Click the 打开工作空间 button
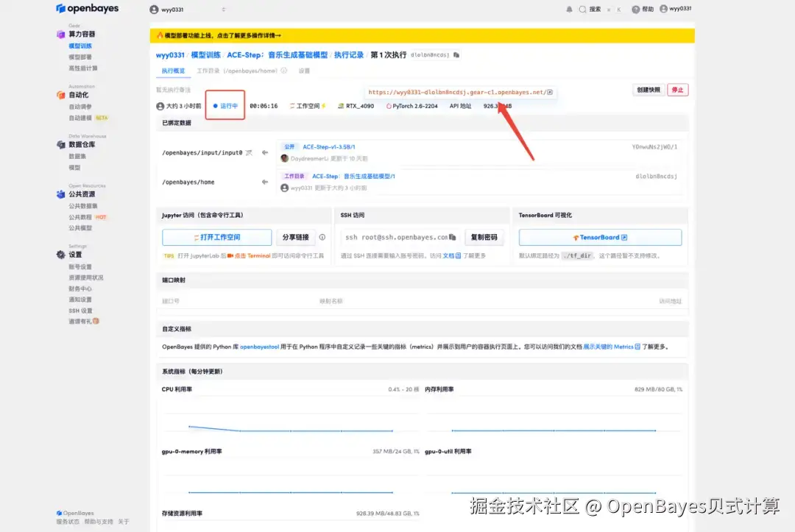 (216, 237)
